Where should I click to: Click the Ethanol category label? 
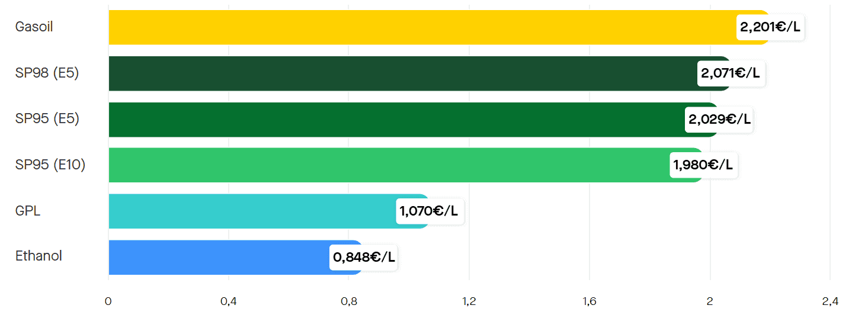pos(39,256)
